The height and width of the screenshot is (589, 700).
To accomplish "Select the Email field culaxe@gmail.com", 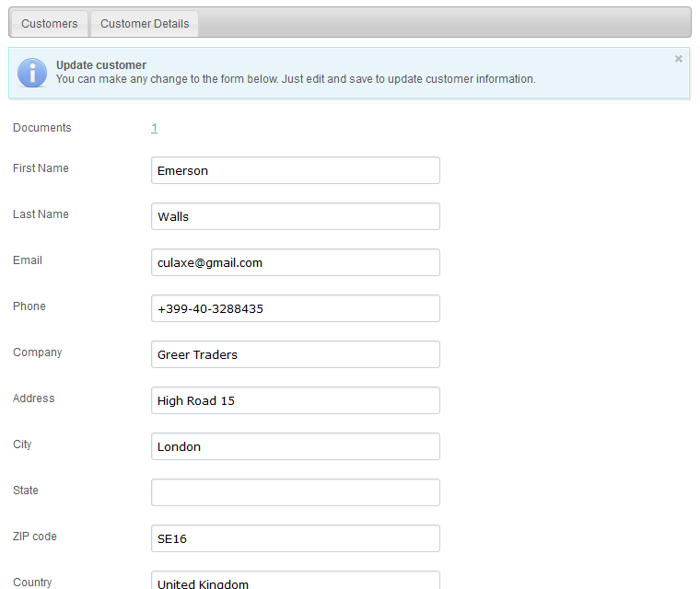I will tap(296, 262).
